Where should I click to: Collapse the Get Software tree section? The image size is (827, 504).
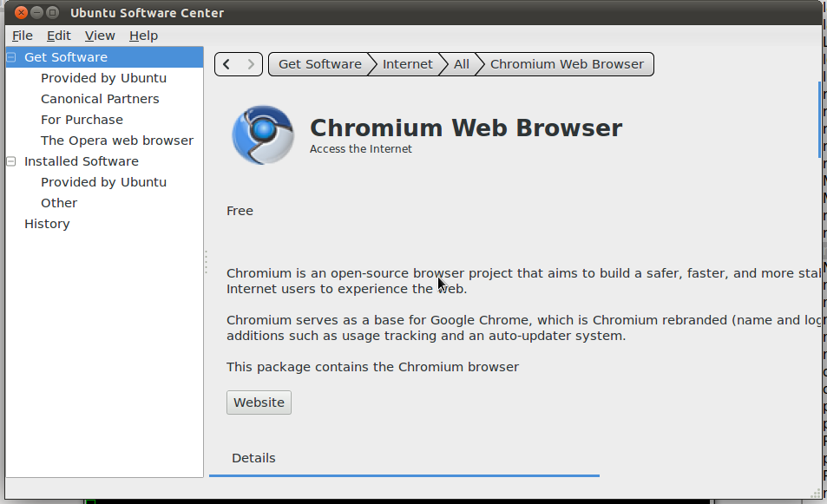coord(11,57)
